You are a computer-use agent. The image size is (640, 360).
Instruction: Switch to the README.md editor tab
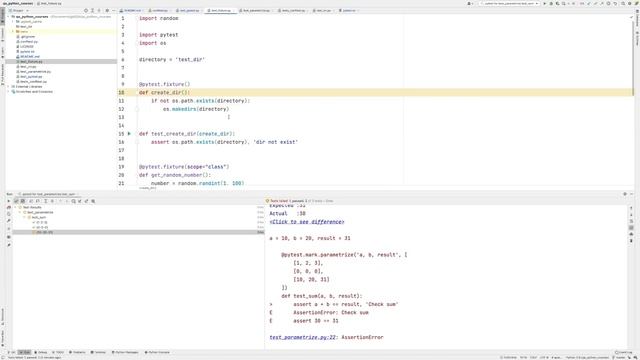coord(131,10)
